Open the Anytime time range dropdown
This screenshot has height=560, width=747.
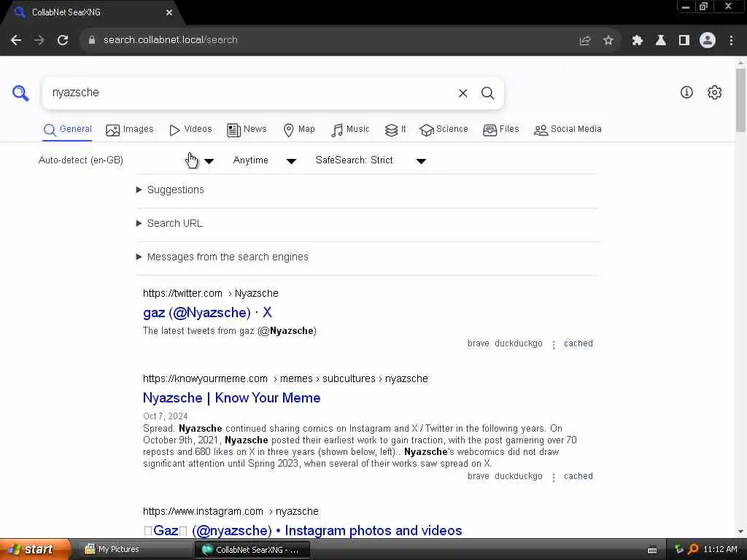(x=265, y=160)
